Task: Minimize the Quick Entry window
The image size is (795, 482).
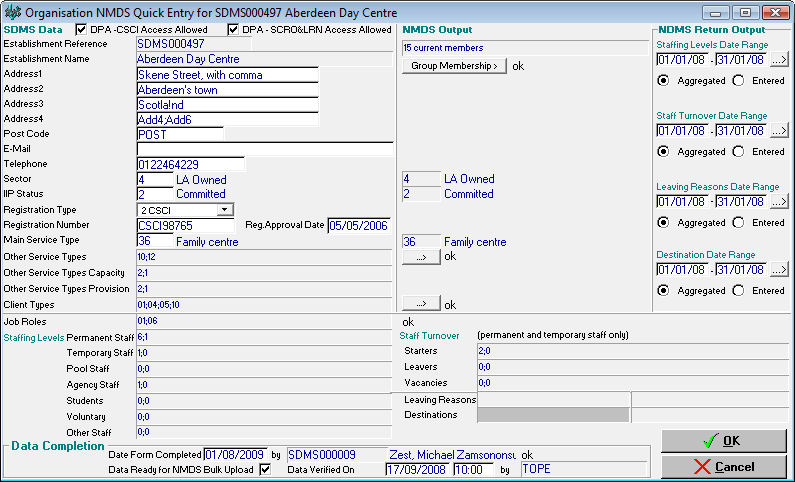Action: 716,13
